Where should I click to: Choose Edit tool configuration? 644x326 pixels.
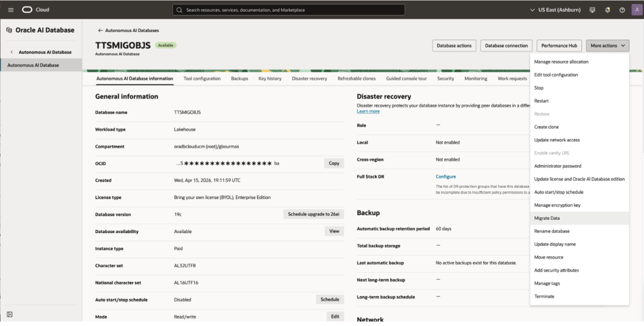coord(579,75)
